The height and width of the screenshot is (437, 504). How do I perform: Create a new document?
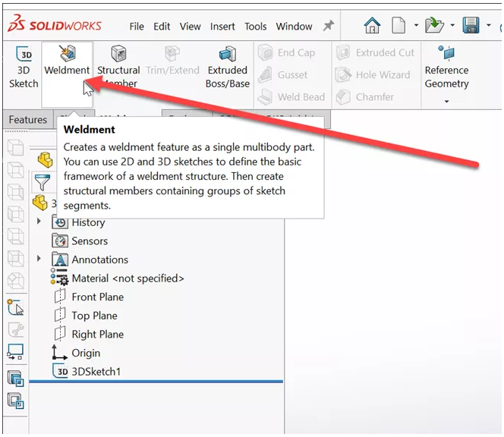click(398, 25)
